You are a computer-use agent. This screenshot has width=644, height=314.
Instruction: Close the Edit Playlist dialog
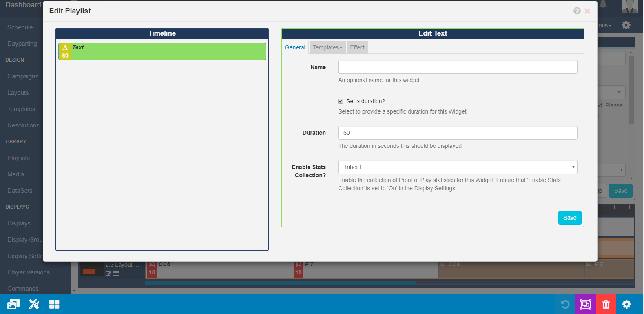[x=587, y=11]
